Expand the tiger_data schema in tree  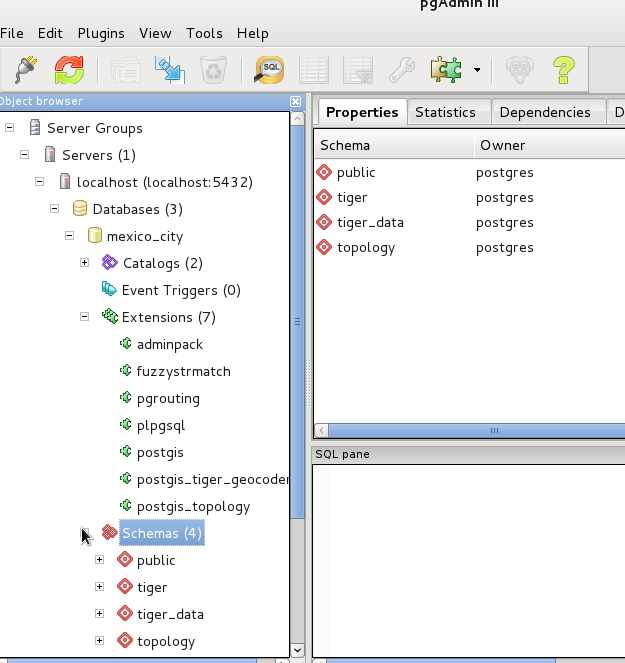[99, 614]
